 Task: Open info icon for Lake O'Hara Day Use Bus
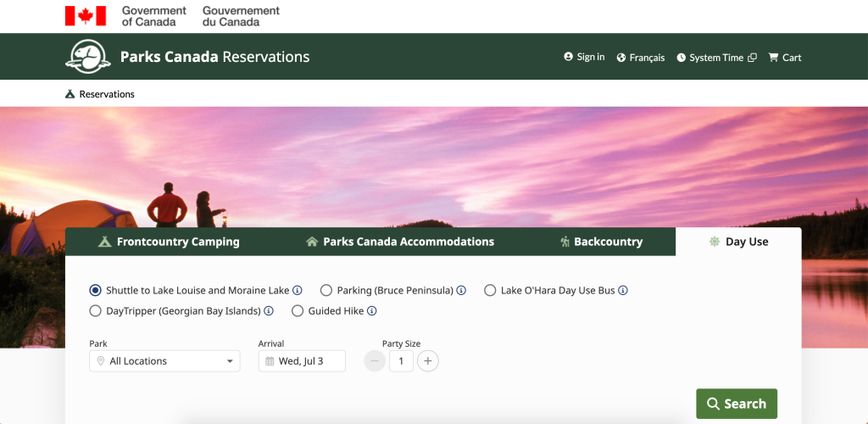(623, 290)
